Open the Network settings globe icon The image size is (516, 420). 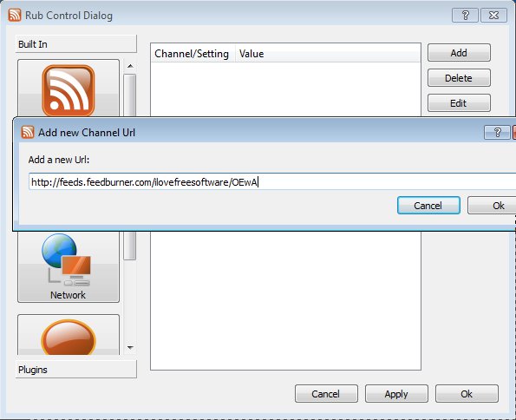tap(67, 259)
